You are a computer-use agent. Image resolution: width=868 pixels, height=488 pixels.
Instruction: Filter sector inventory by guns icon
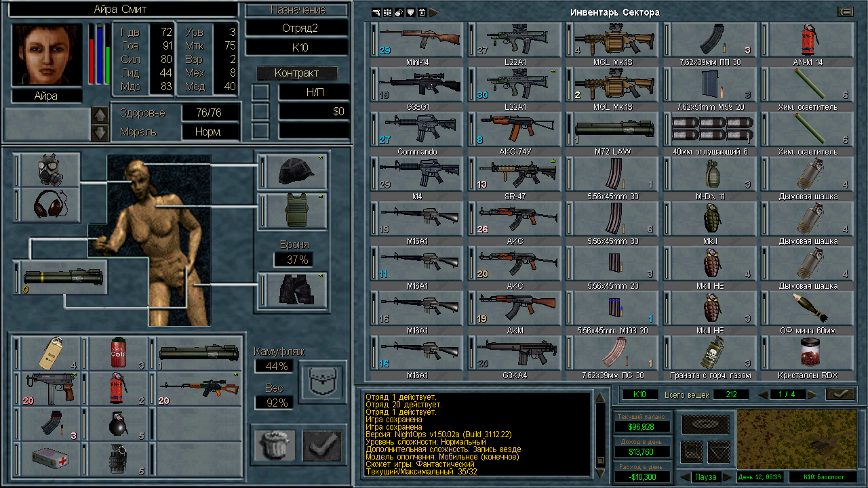376,12
